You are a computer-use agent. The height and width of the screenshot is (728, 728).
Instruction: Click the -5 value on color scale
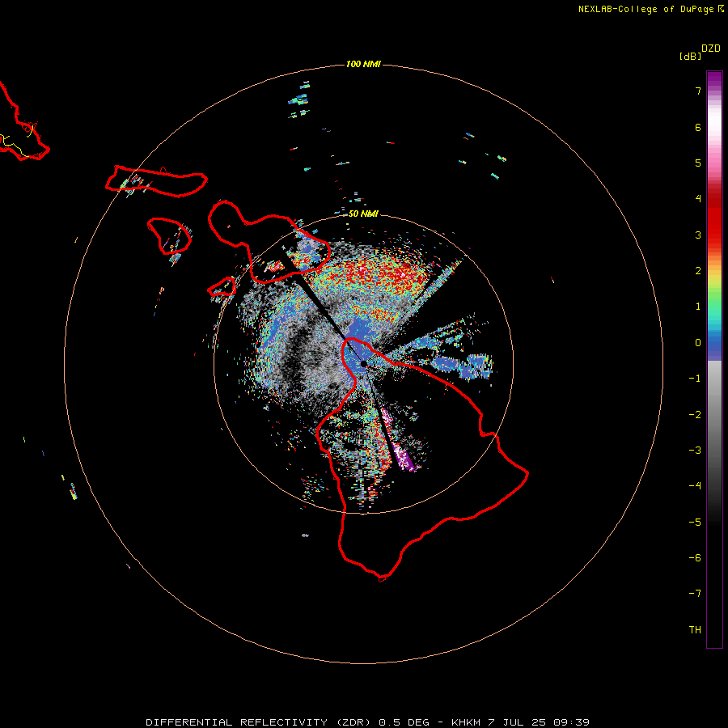[x=695, y=522]
